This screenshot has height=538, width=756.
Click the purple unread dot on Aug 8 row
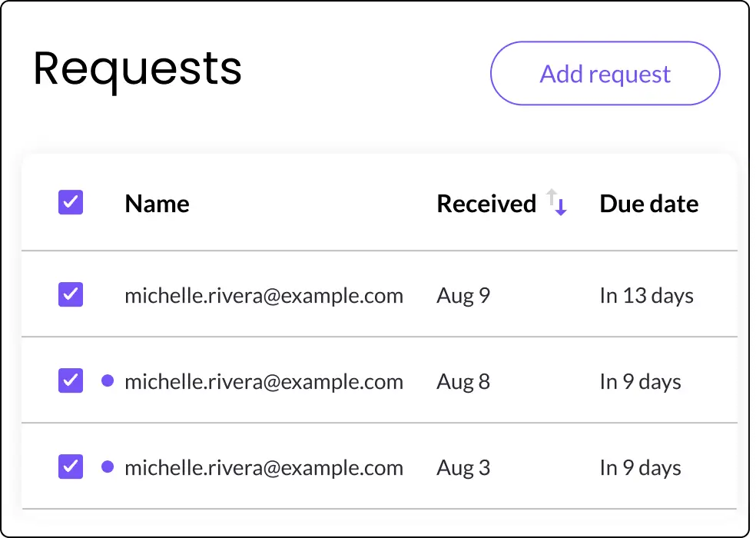(108, 380)
